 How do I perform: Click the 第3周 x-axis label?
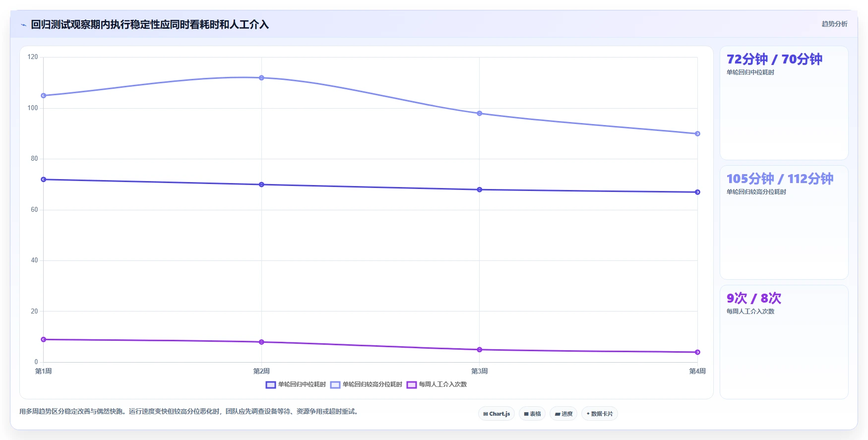(480, 371)
